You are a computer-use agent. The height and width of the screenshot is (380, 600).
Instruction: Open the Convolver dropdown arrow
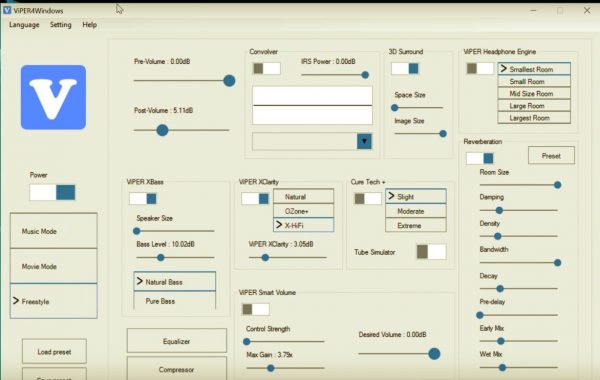(364, 141)
